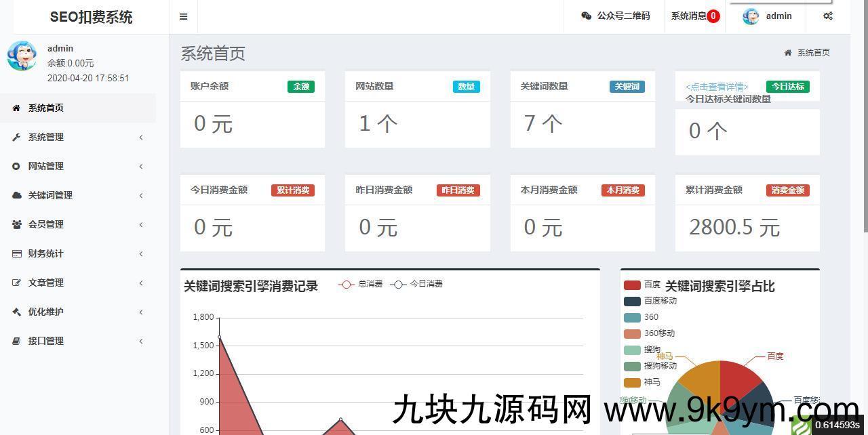The height and width of the screenshot is (435, 868).
Task: Open the 公众号二维码 WeChat icon
Action: [587, 16]
